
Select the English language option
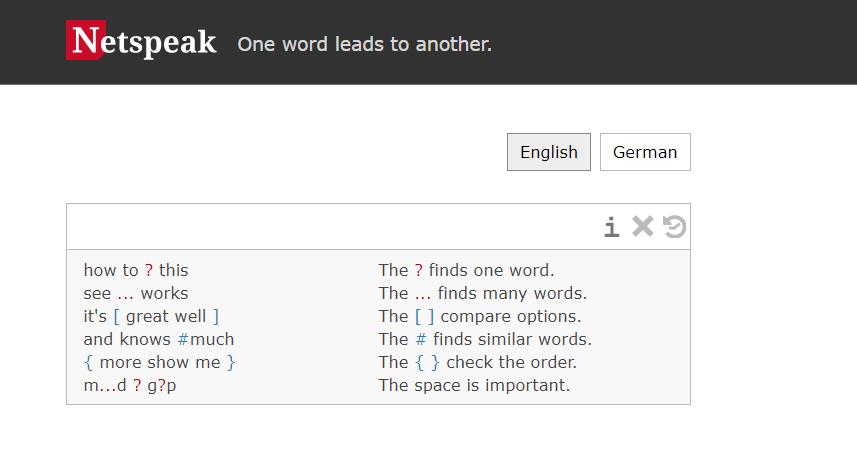[x=549, y=152]
